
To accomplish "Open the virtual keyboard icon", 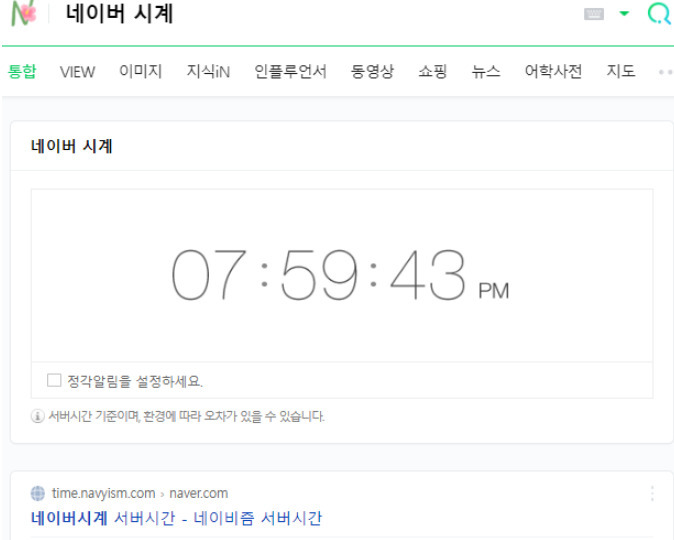I will 594,14.
